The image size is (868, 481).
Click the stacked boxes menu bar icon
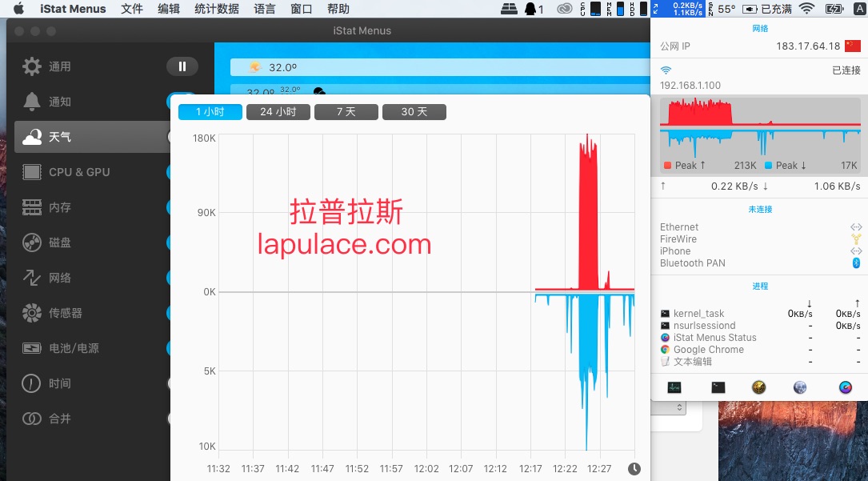tap(509, 9)
